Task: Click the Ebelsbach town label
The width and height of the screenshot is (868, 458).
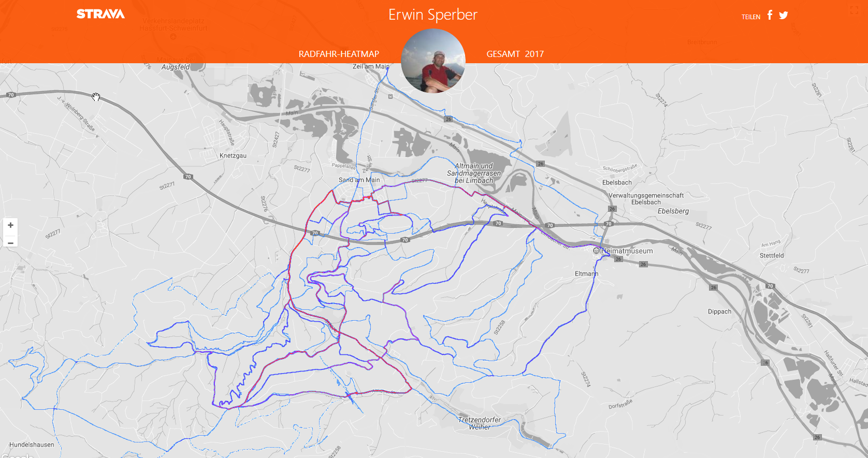Action: click(x=617, y=182)
